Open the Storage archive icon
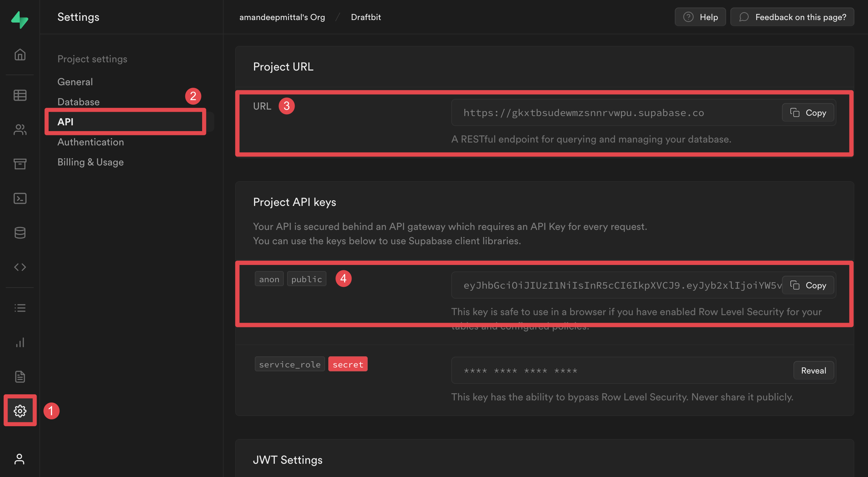Screen dimensions: 868x477 pos(20,164)
